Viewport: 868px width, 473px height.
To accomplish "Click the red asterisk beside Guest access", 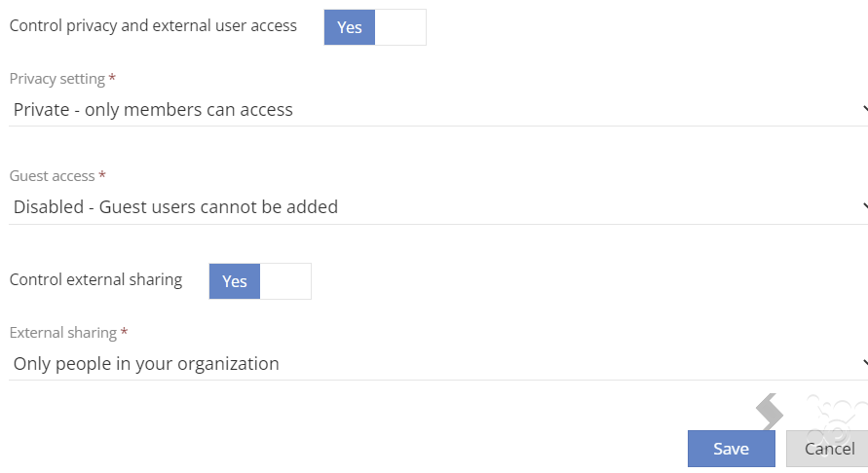I will tap(102, 175).
